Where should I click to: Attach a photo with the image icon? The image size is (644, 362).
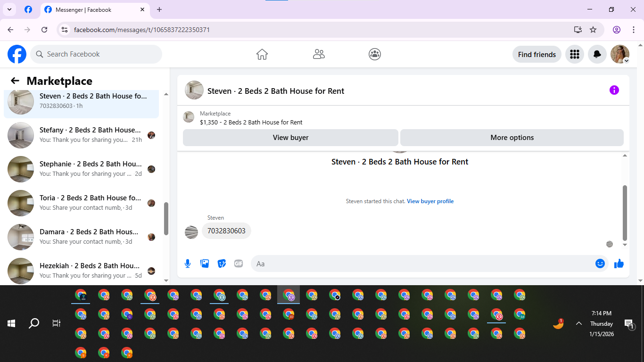pyautogui.click(x=205, y=263)
